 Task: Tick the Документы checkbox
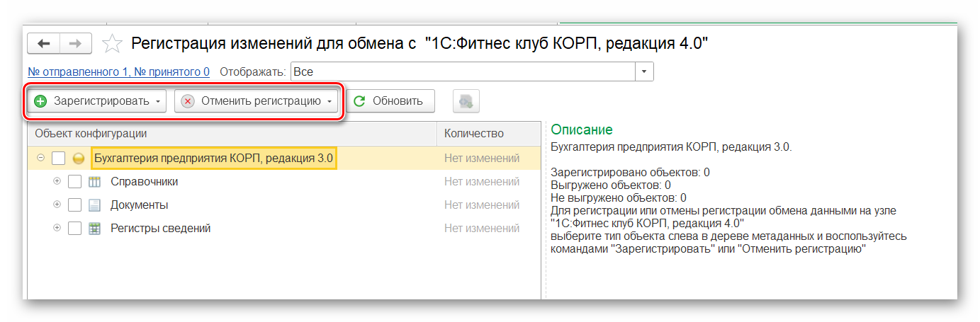pyautogui.click(x=74, y=205)
